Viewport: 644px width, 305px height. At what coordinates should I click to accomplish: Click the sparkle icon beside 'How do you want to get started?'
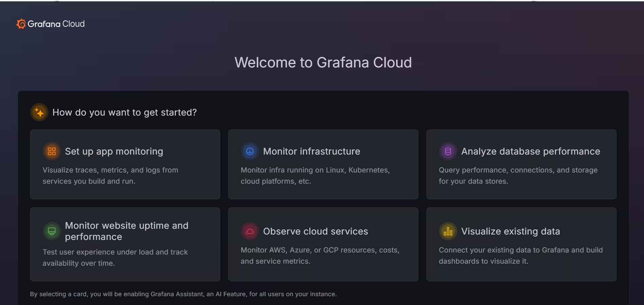39,112
